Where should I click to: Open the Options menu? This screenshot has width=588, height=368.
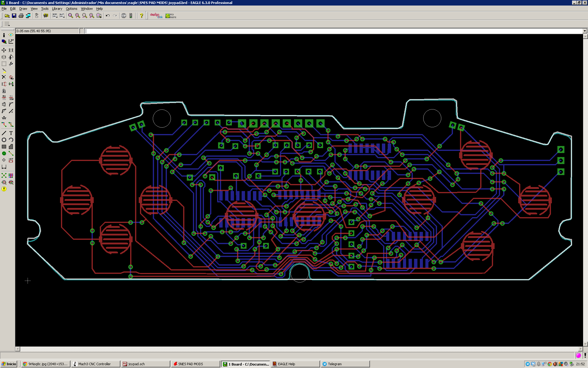71,9
